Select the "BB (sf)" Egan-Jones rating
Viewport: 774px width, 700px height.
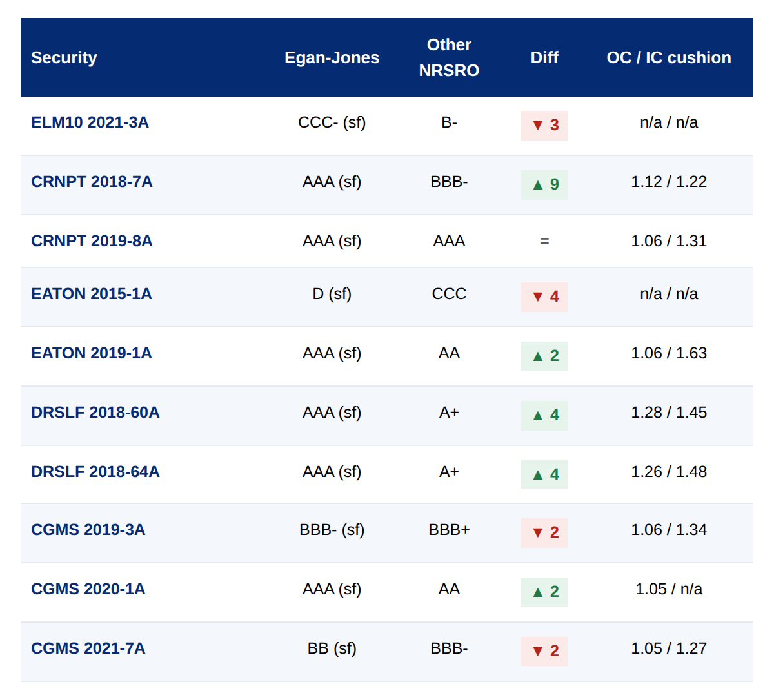pos(332,648)
